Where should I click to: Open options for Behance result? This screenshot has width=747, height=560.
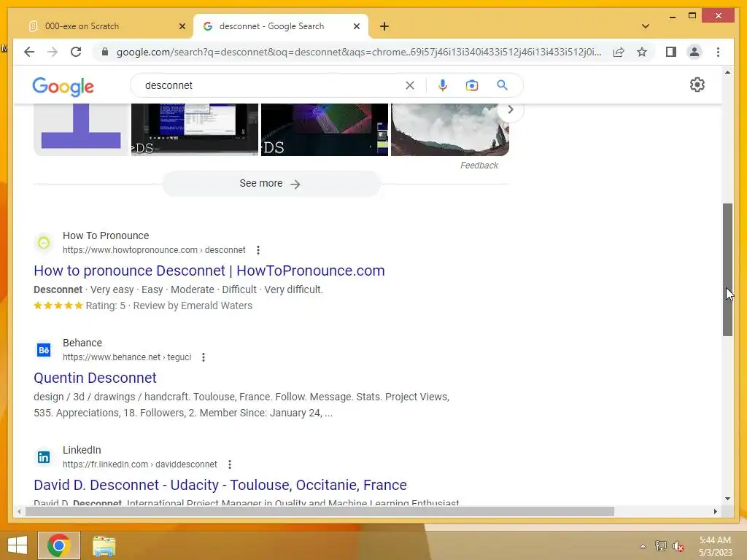[x=204, y=357]
